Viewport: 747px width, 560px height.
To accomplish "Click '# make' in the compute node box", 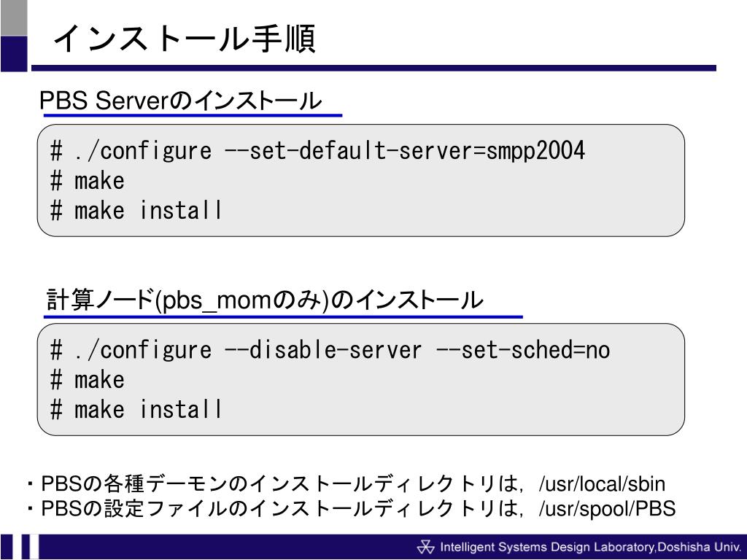I will [88, 380].
